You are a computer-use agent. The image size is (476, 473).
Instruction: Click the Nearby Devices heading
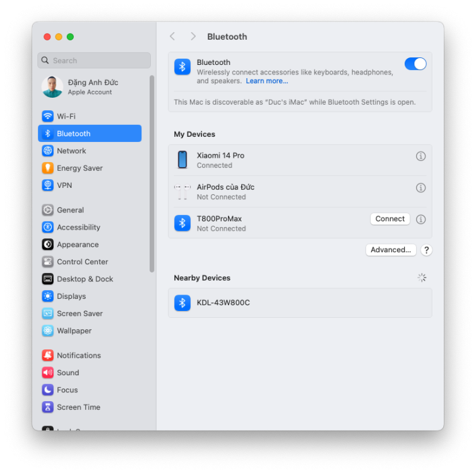202,277
